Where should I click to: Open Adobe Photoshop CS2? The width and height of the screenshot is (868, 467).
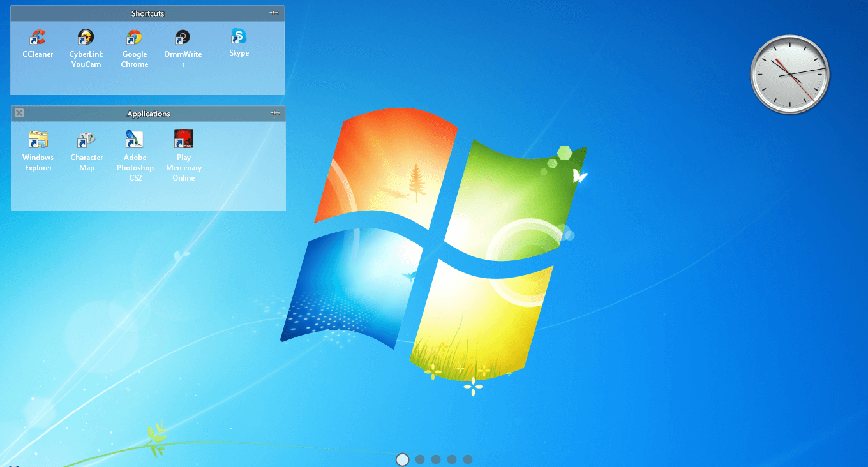coord(135,140)
